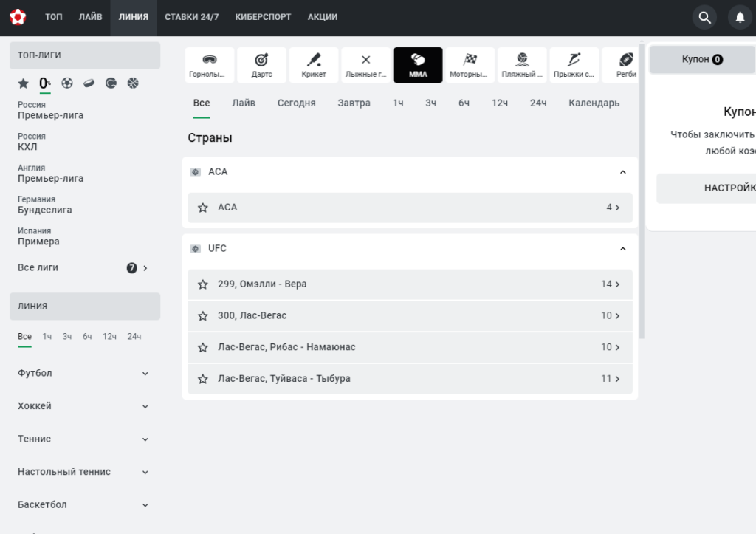Open the Купон tab
This screenshot has height=534, width=756.
pos(703,59)
